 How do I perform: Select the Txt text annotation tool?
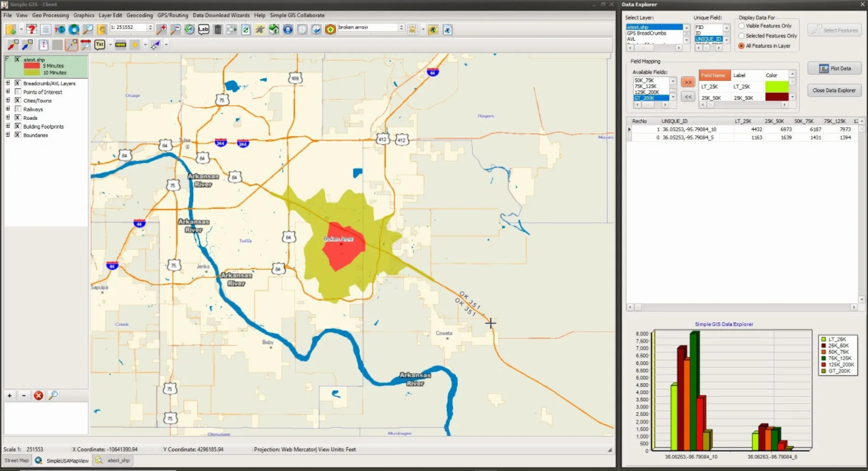(99, 44)
